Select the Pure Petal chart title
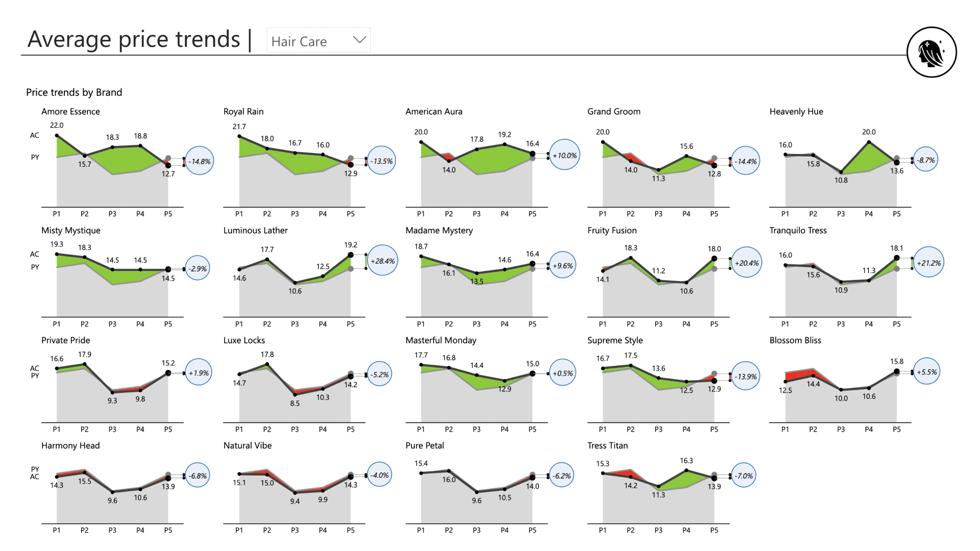Screen dimensions: 980x551 (x=424, y=445)
